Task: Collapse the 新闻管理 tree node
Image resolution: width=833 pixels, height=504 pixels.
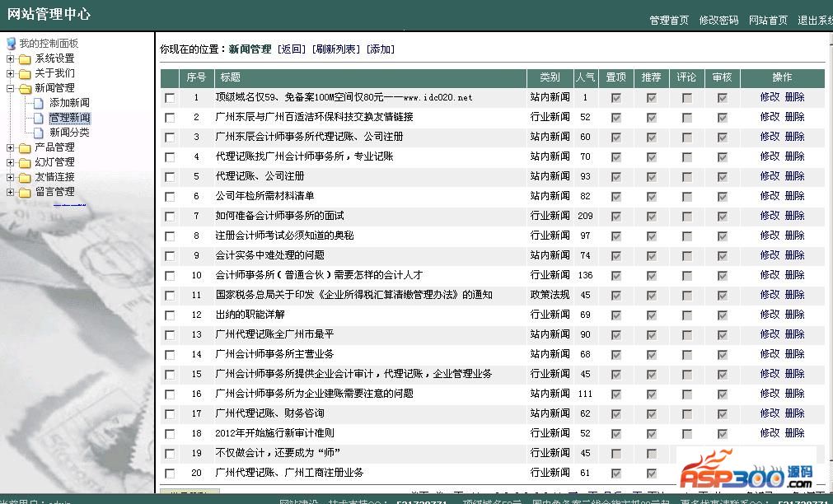Action: click(x=10, y=88)
